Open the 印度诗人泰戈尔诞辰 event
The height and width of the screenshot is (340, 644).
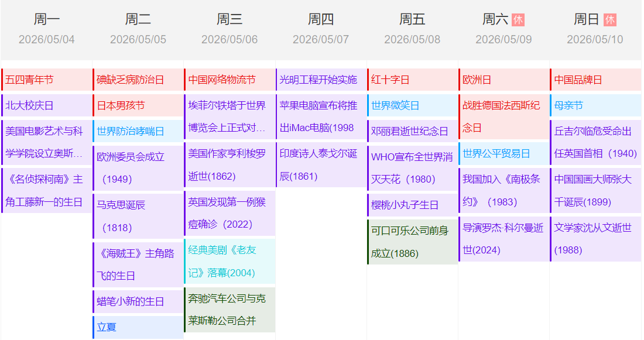coord(321,164)
